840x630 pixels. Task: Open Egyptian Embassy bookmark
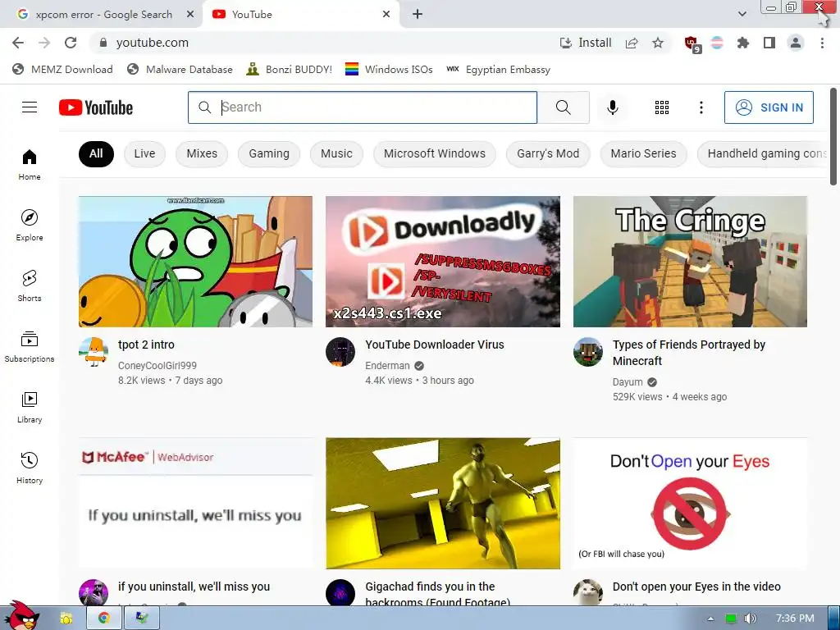tap(498, 70)
